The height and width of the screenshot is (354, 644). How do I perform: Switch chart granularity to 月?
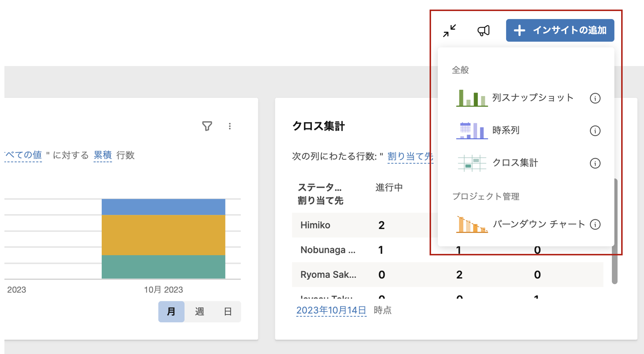[171, 312]
